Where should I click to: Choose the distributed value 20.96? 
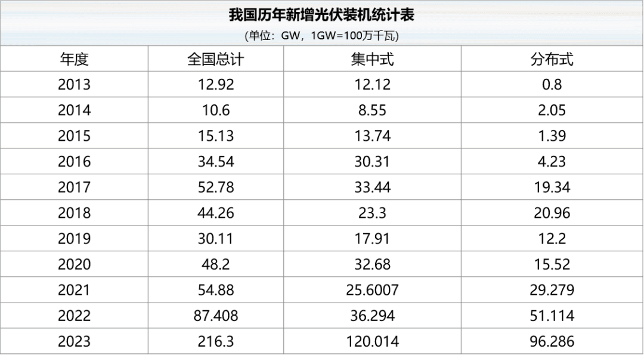(x=552, y=213)
